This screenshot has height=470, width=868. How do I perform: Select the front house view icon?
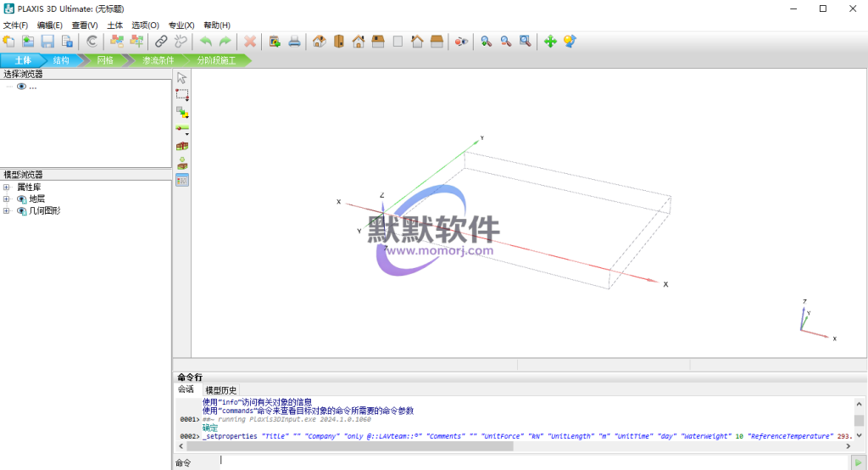359,41
